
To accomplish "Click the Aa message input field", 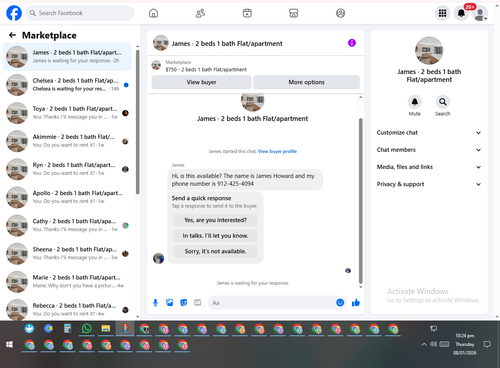I will pos(272,303).
